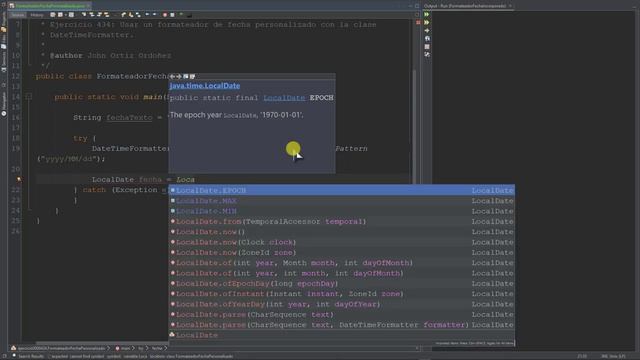Select LocalDate.EPOCH completion item
Image resolution: width=640 pixels, height=360 pixels.
click(x=342, y=190)
